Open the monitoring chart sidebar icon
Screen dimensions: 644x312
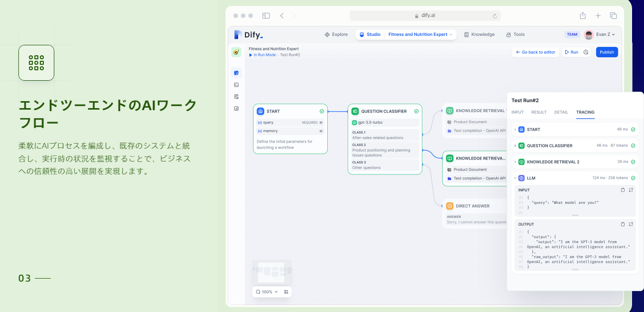(236, 108)
